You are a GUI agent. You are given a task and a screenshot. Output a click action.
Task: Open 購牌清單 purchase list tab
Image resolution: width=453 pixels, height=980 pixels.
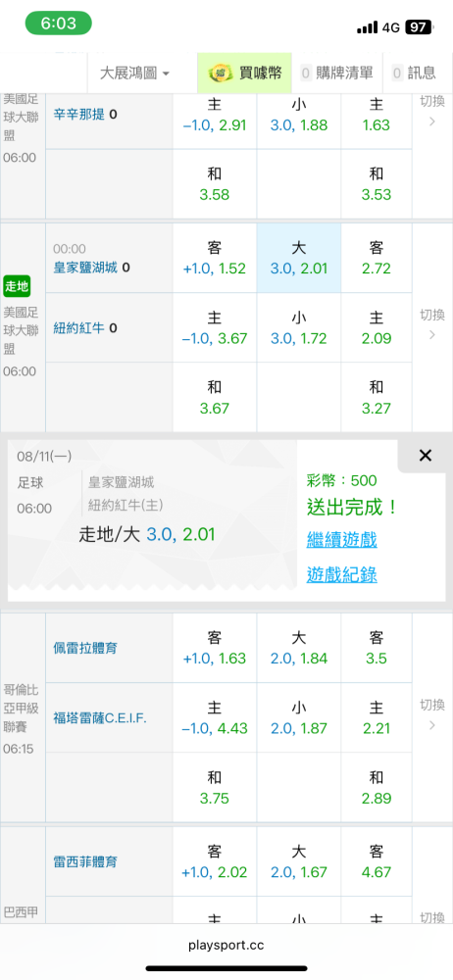click(337, 73)
